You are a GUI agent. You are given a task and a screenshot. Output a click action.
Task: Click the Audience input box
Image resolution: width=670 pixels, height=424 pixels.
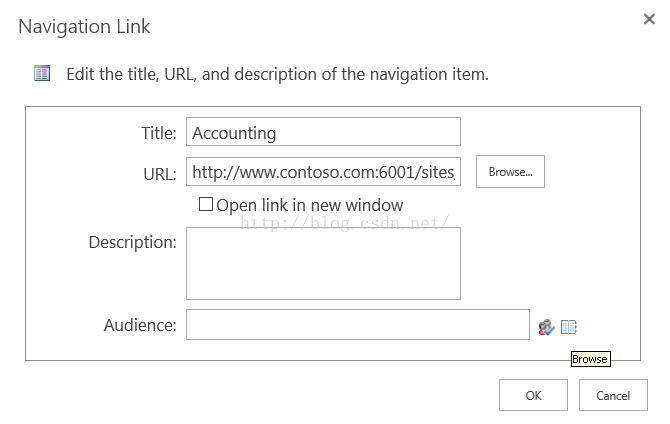[x=358, y=325]
